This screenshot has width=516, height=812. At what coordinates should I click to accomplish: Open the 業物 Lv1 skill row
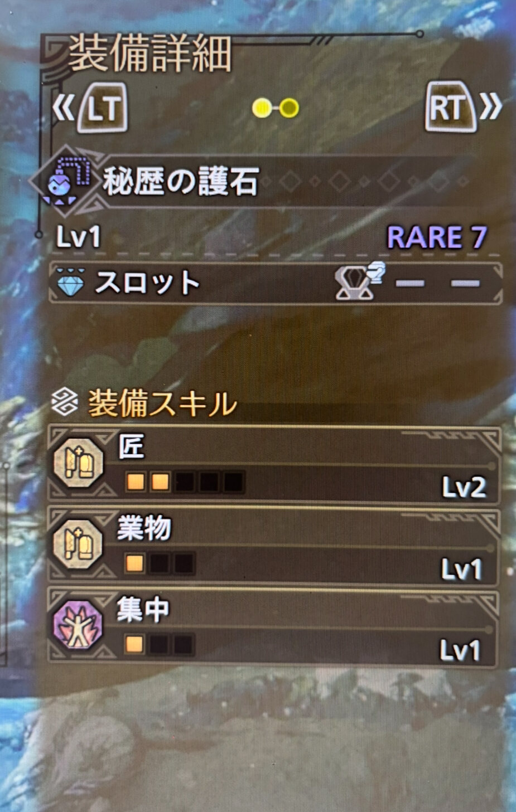(273, 546)
